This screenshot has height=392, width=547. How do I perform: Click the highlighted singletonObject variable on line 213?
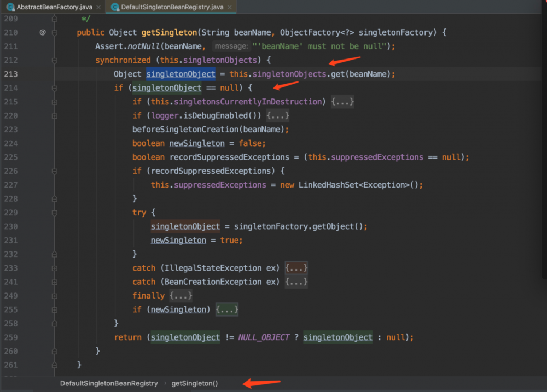181,74
